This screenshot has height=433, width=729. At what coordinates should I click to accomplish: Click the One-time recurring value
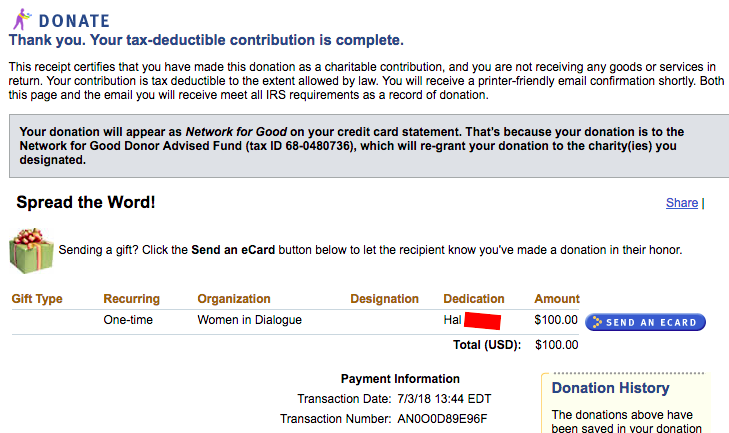pyautogui.click(x=131, y=321)
